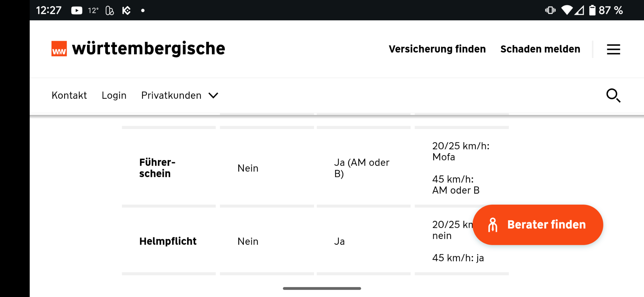Tap the YouTube status bar icon

pyautogui.click(x=77, y=11)
